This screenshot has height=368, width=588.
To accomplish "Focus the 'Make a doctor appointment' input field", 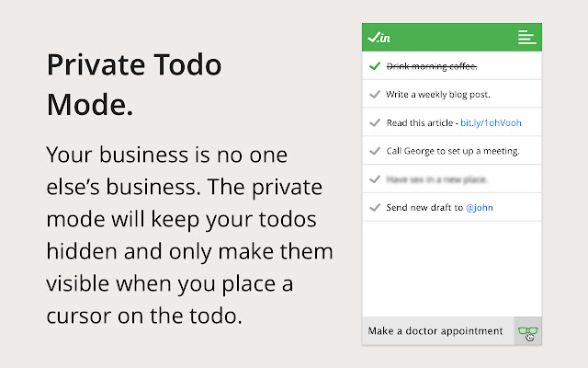I will pyautogui.click(x=436, y=331).
